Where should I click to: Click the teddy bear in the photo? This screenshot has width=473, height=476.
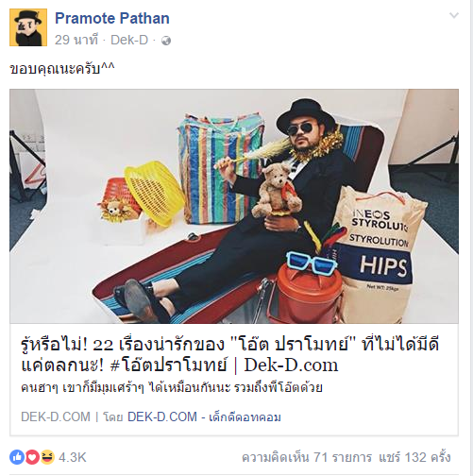(x=277, y=191)
